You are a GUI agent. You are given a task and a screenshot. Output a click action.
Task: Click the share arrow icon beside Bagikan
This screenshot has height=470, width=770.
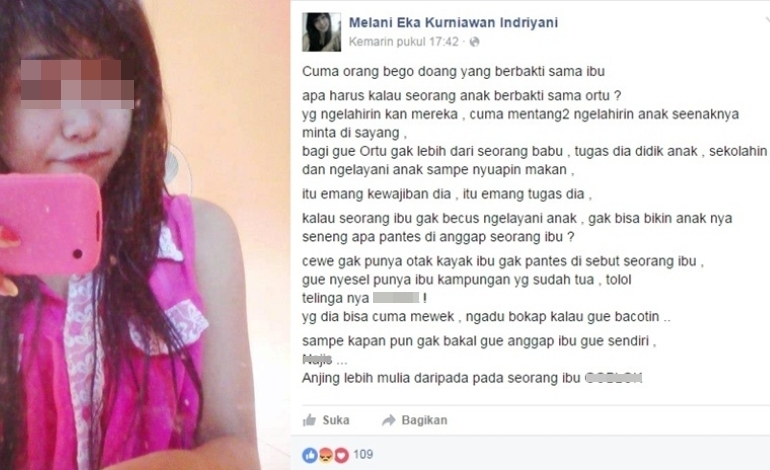click(x=388, y=420)
